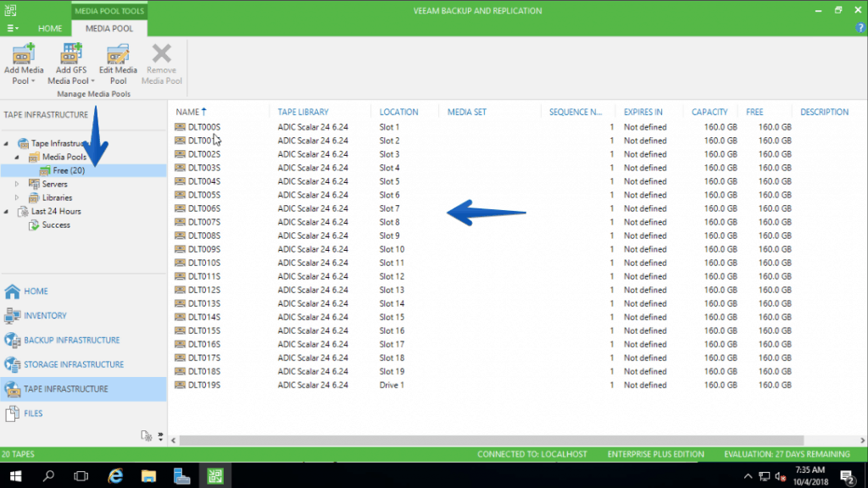Open Server Manager from the taskbar
This screenshot has height=488, width=868.
(181, 476)
